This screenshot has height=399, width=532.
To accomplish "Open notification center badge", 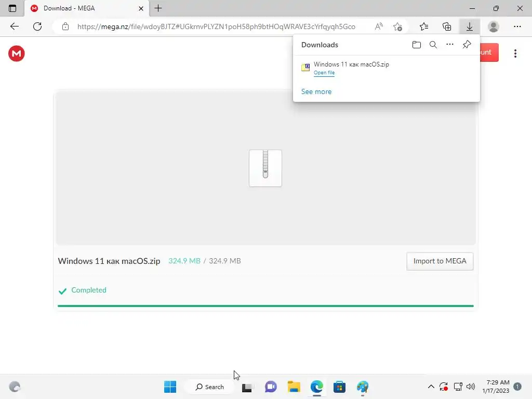I will click(517, 387).
